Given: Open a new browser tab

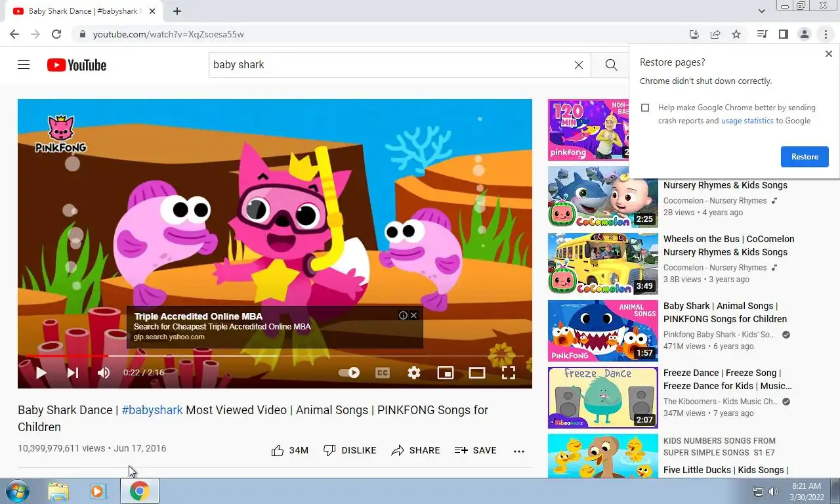Looking at the screenshot, I should (x=177, y=11).
